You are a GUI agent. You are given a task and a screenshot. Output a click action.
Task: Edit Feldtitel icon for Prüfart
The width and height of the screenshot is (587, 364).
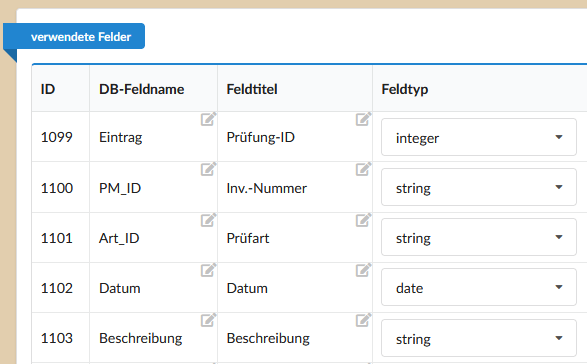tap(363, 220)
